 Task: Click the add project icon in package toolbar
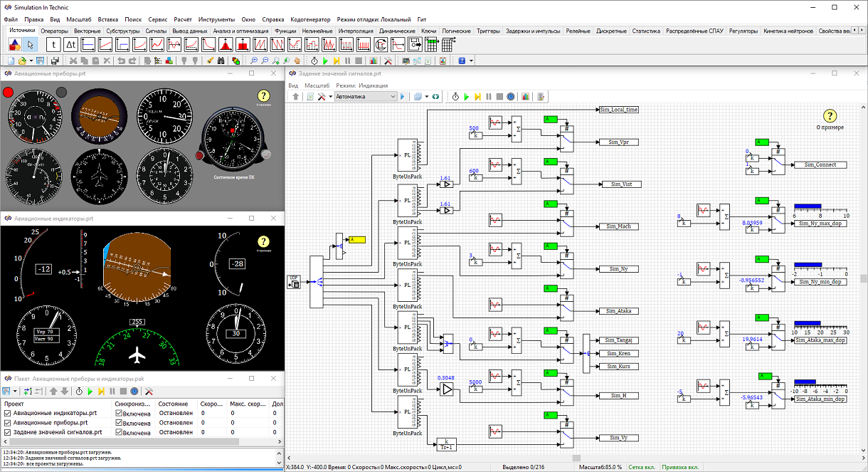coord(28,392)
